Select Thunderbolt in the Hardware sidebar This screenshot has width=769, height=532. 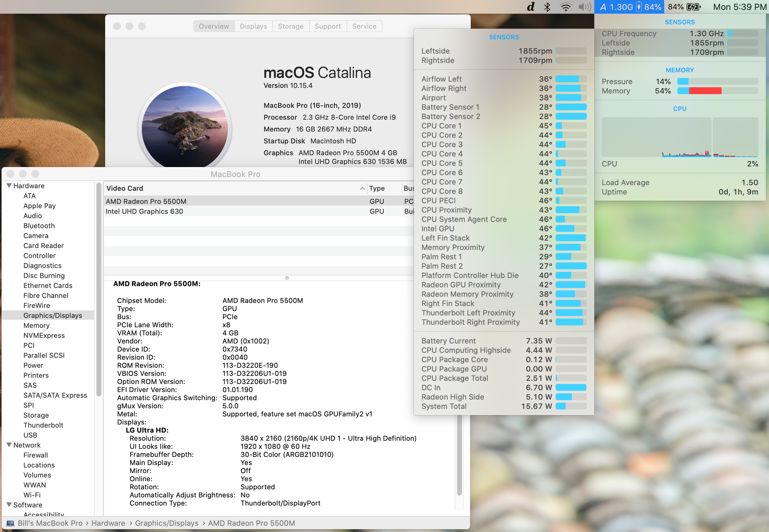tap(43, 425)
